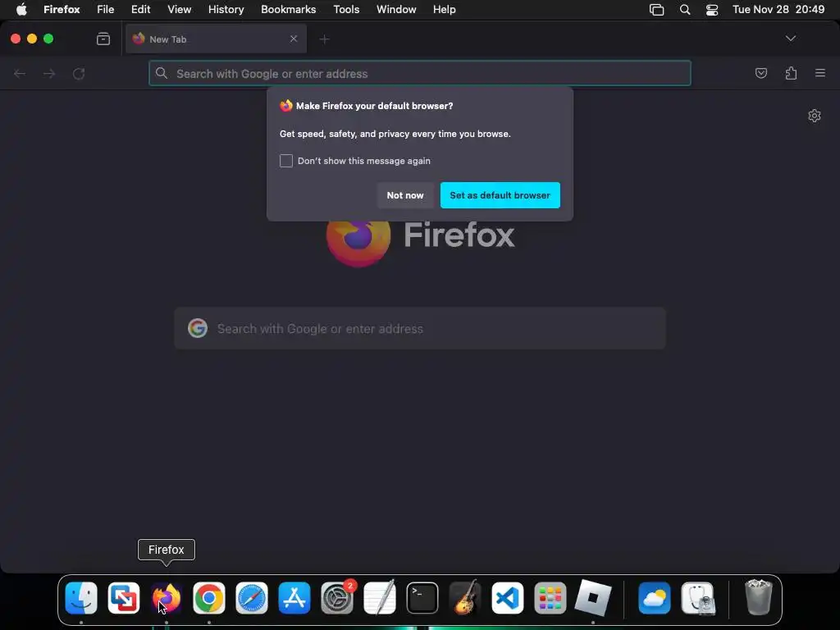840x630 pixels.
Task: Open the Edit menu
Action: (141, 10)
